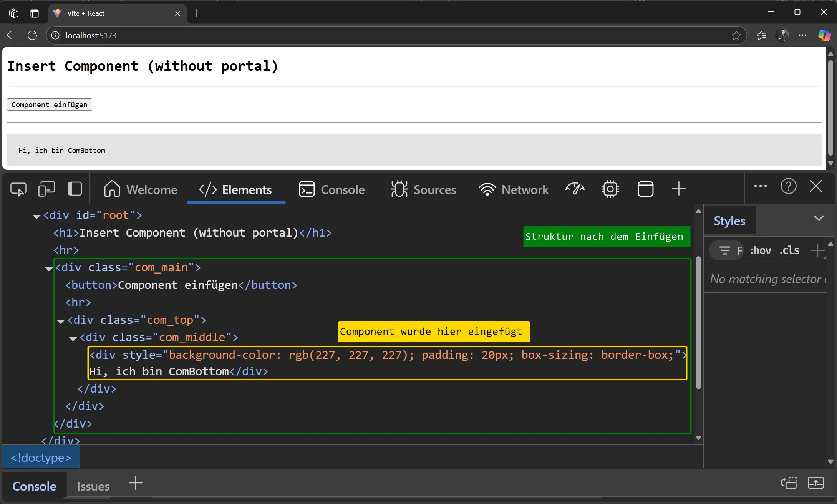Select the styled div with background-color row
This screenshot has width=837, height=504.
click(387, 363)
